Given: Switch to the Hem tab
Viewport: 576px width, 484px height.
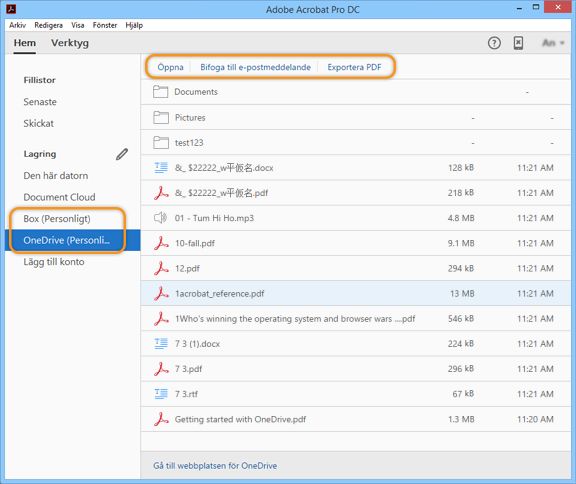Looking at the screenshot, I should coord(25,43).
